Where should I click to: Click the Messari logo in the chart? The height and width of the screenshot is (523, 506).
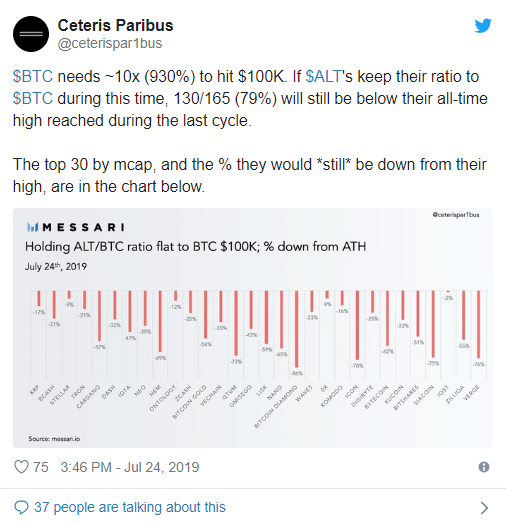click(x=76, y=227)
